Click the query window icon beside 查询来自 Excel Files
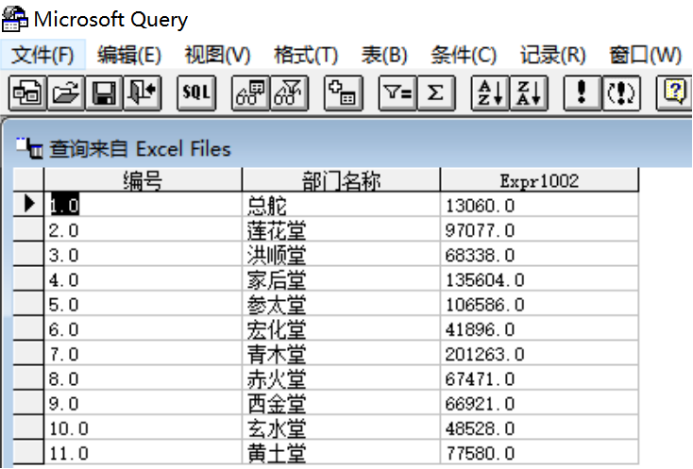 pyautogui.click(x=29, y=148)
